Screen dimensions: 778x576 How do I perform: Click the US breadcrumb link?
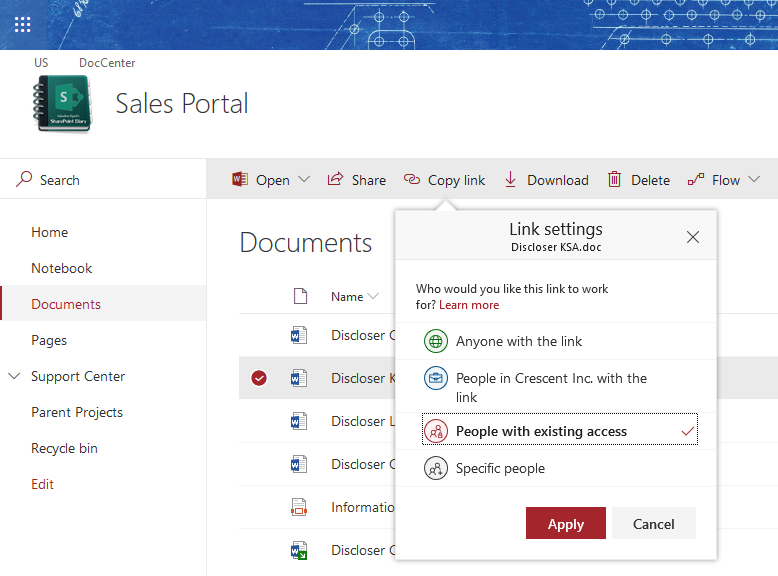click(41, 63)
